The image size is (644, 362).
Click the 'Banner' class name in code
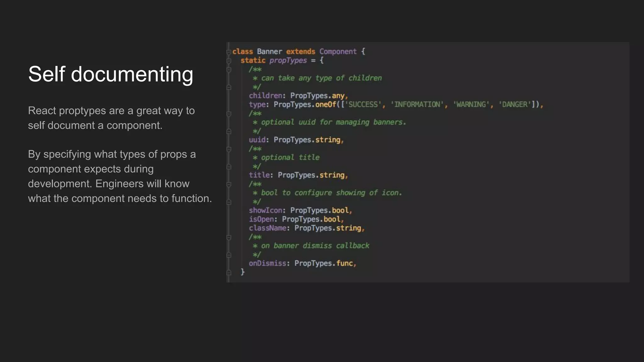[269, 52]
